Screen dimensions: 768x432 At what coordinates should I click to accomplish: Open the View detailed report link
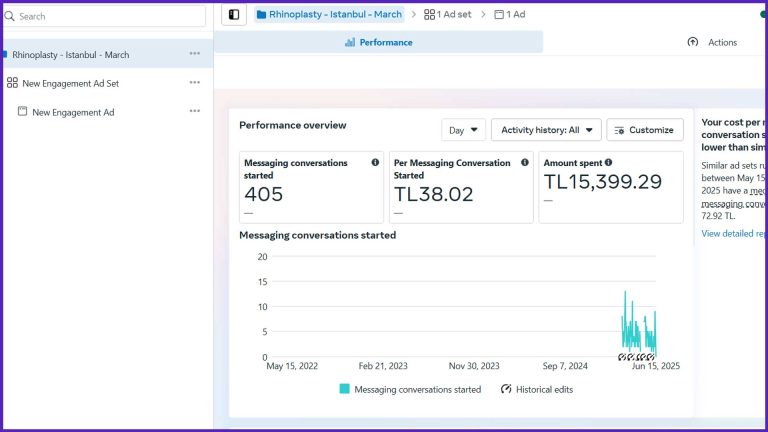tap(735, 233)
